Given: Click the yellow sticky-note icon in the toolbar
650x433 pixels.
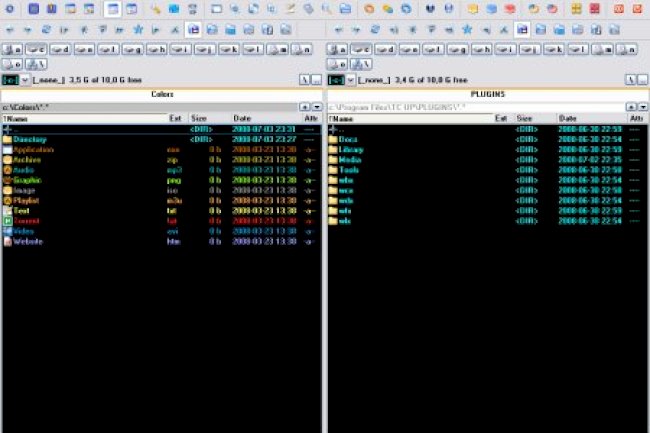Looking at the screenshot, I should pos(473,9).
